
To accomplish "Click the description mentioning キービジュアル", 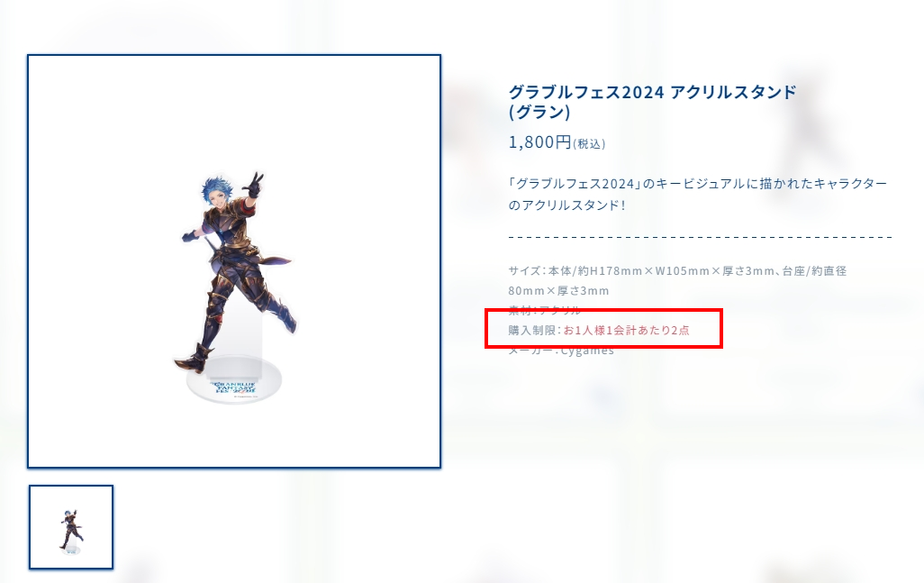I will pyautogui.click(x=698, y=194).
